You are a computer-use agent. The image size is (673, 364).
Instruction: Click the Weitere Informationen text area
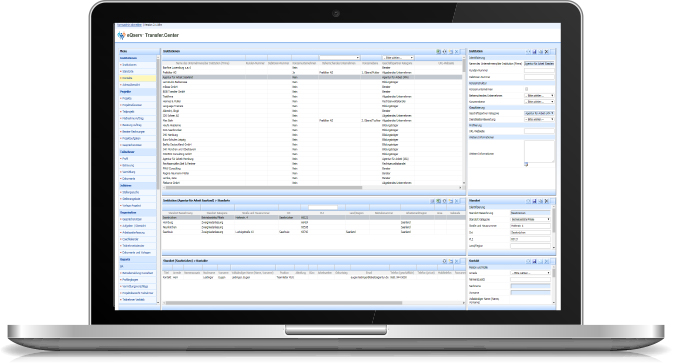(x=539, y=152)
